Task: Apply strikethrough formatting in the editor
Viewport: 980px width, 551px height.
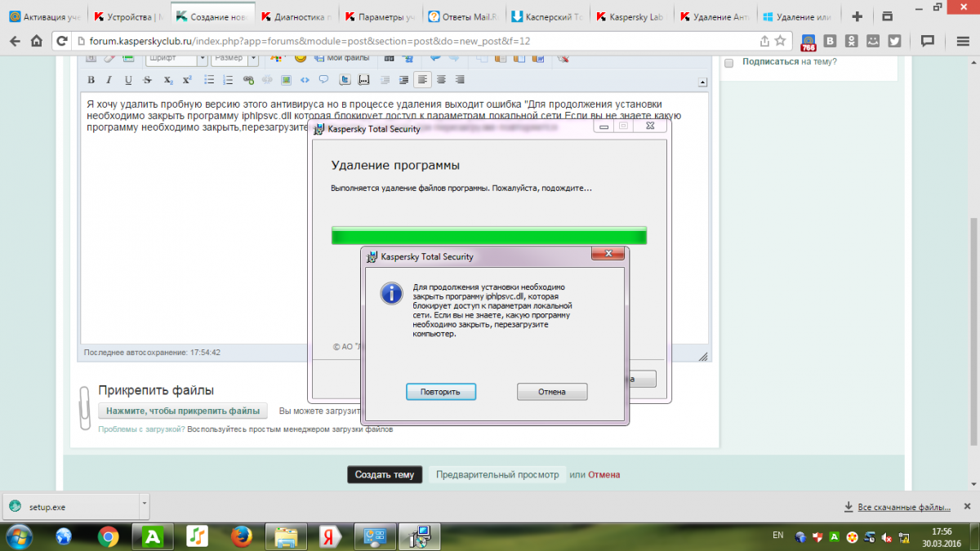Action: [x=148, y=80]
